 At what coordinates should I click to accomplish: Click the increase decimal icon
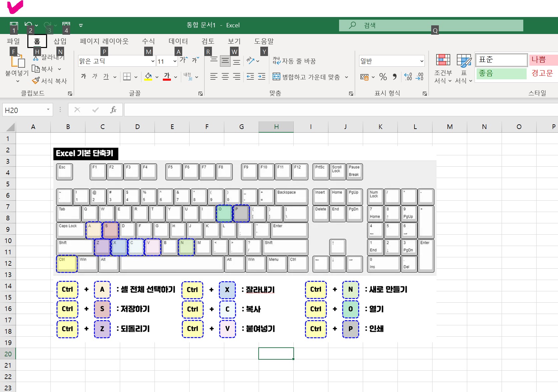[x=408, y=77]
